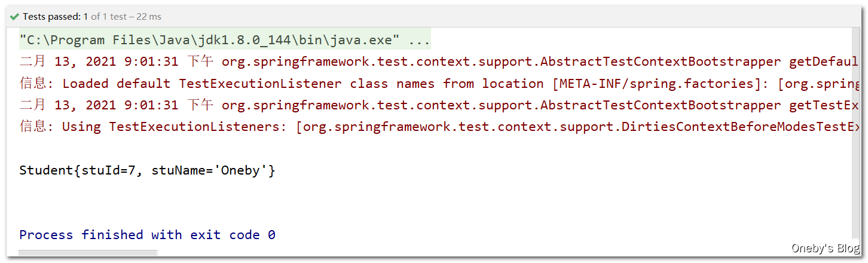Click the 'Using TestExecutionListeners' info line

[439, 127]
